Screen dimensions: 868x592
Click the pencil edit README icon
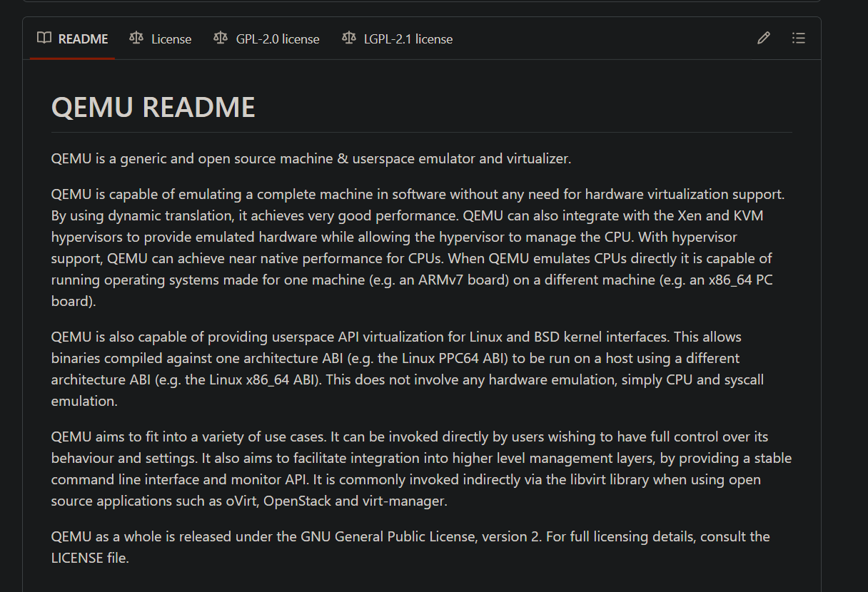point(764,39)
